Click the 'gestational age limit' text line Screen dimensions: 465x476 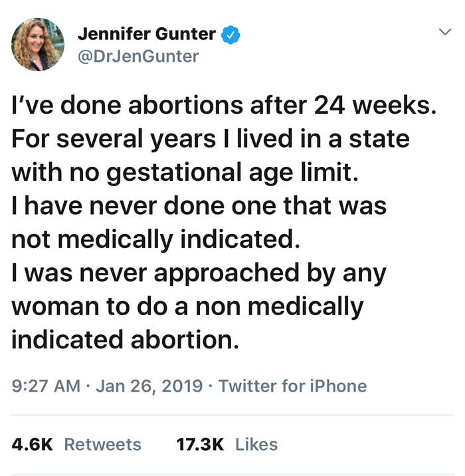tap(185, 172)
